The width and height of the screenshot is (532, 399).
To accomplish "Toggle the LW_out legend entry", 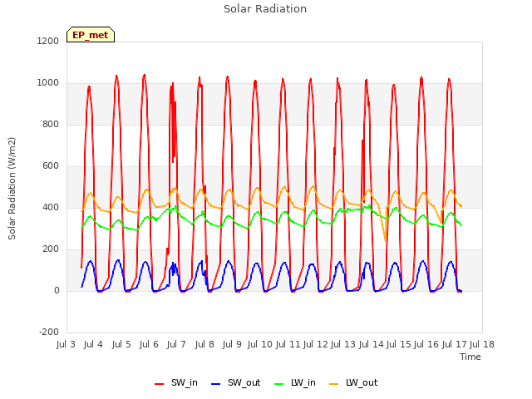I will (353, 382).
